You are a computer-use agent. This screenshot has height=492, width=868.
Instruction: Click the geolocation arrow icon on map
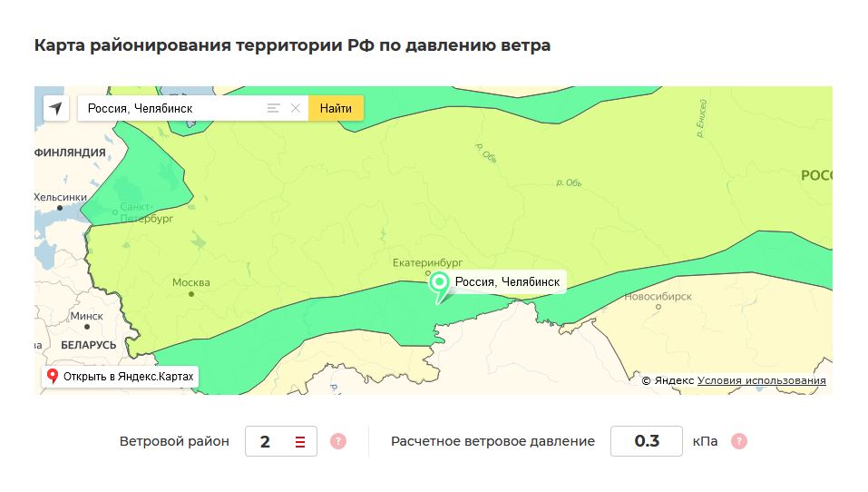56,109
